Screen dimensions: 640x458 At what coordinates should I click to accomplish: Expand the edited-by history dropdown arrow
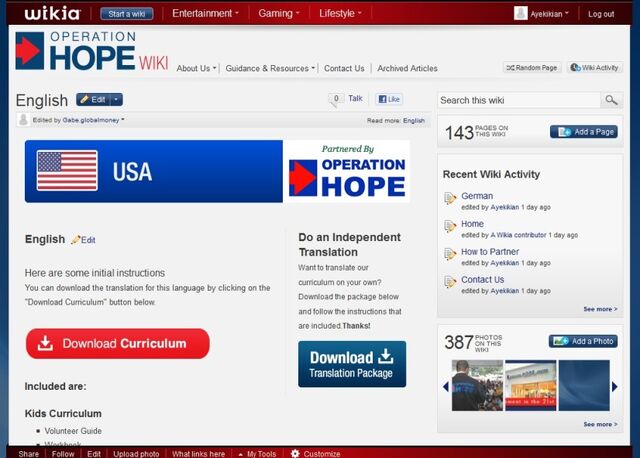coord(122,120)
